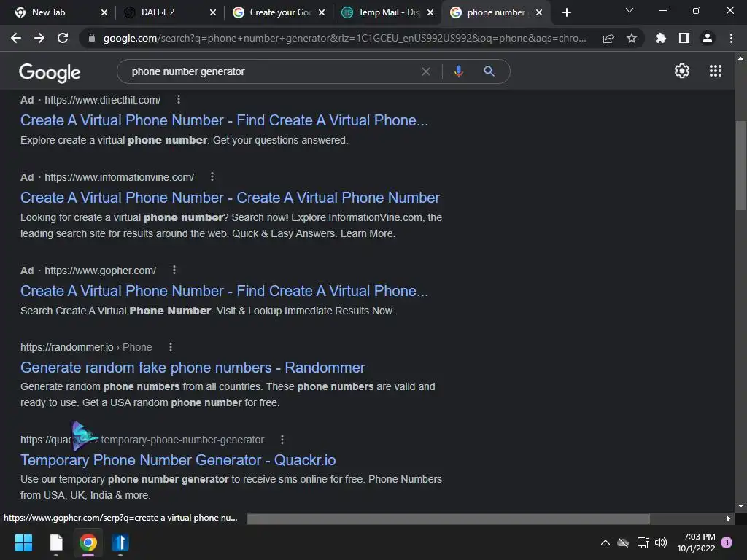Reload the current Google search page
This screenshot has height=560, width=747.
[x=63, y=38]
